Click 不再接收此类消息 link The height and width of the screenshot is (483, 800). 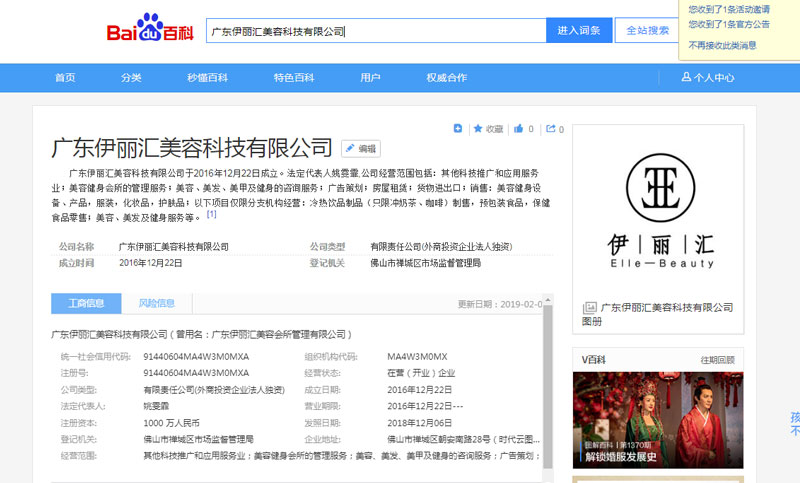point(722,45)
